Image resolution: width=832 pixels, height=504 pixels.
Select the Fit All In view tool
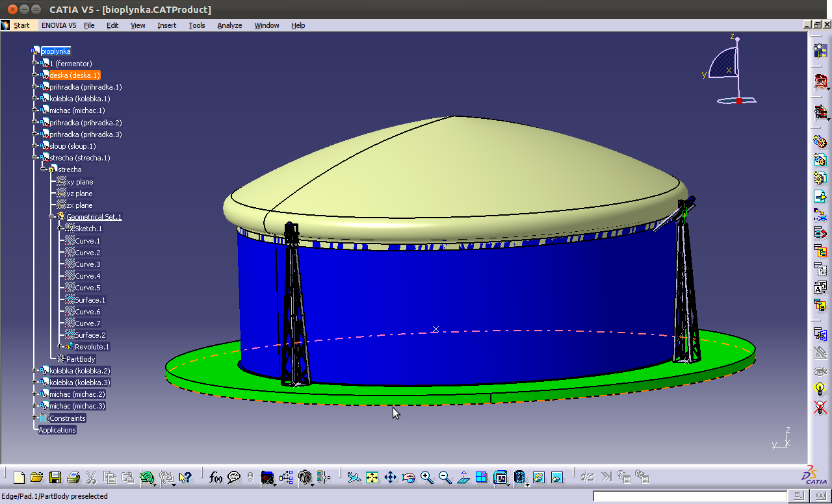pyautogui.click(x=372, y=478)
